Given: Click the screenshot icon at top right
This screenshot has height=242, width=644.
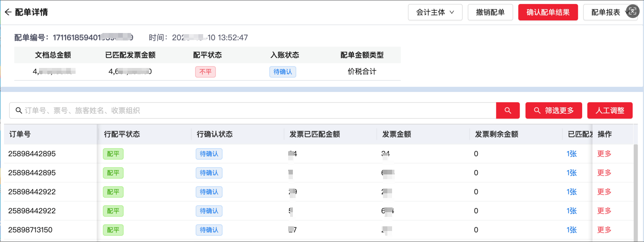Looking at the screenshot, I should [632, 11].
